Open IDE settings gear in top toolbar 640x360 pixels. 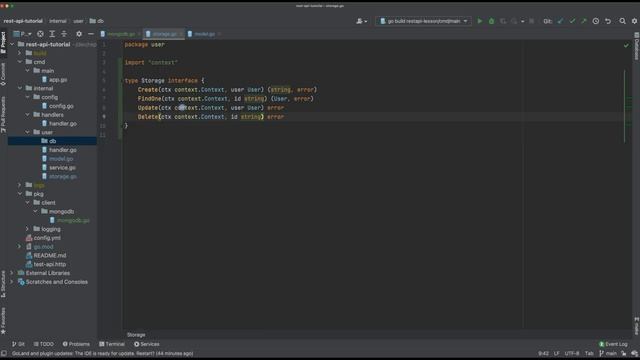pos(634,21)
